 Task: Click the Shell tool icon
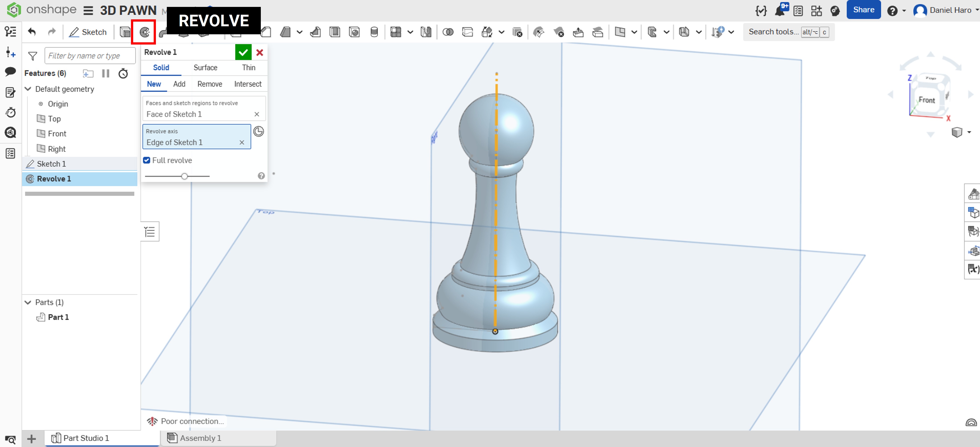(334, 32)
